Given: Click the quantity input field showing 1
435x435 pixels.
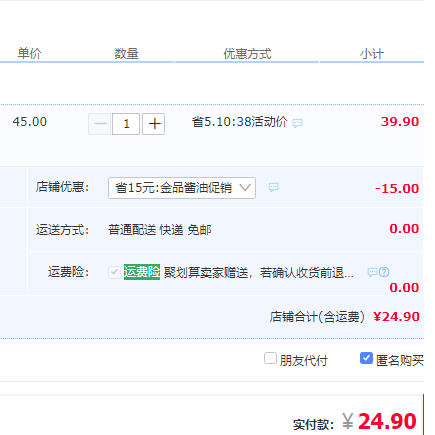Looking at the screenshot, I should tap(126, 124).
